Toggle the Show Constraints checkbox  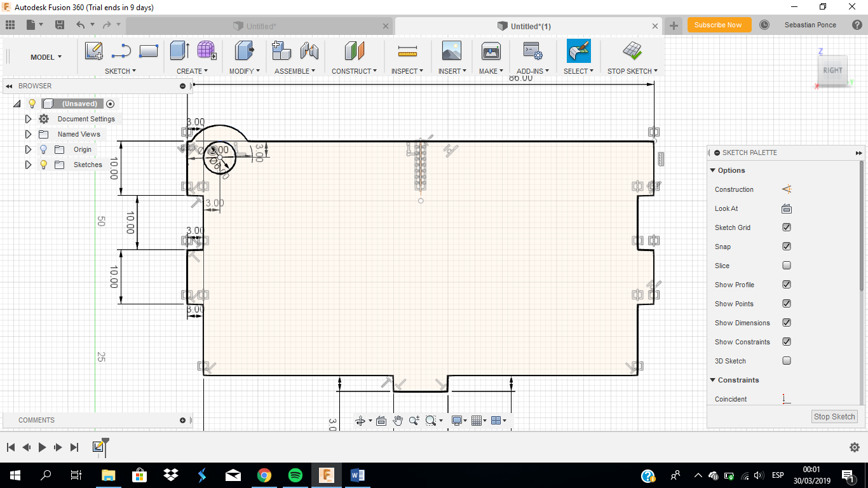(x=787, y=342)
